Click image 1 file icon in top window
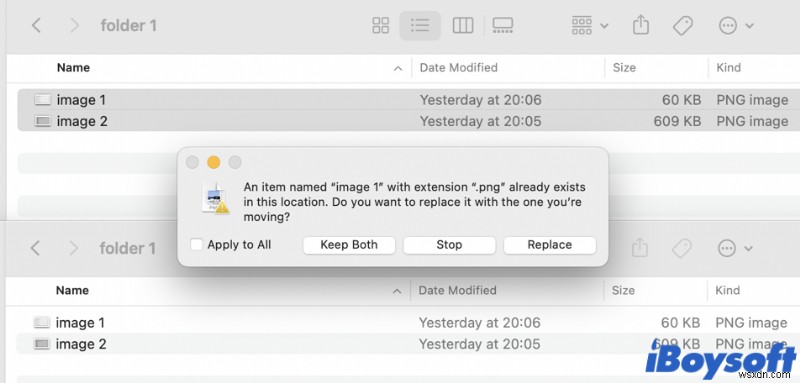 [43, 99]
